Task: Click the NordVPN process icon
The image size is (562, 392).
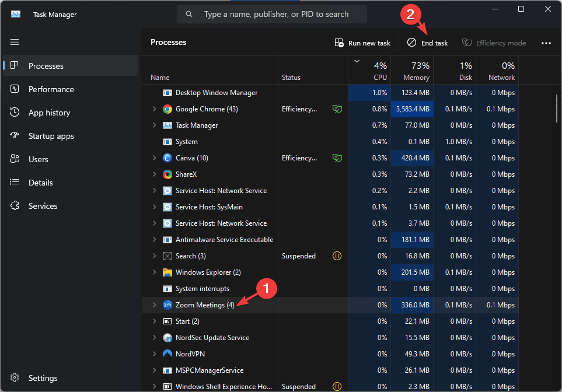Action: point(167,354)
